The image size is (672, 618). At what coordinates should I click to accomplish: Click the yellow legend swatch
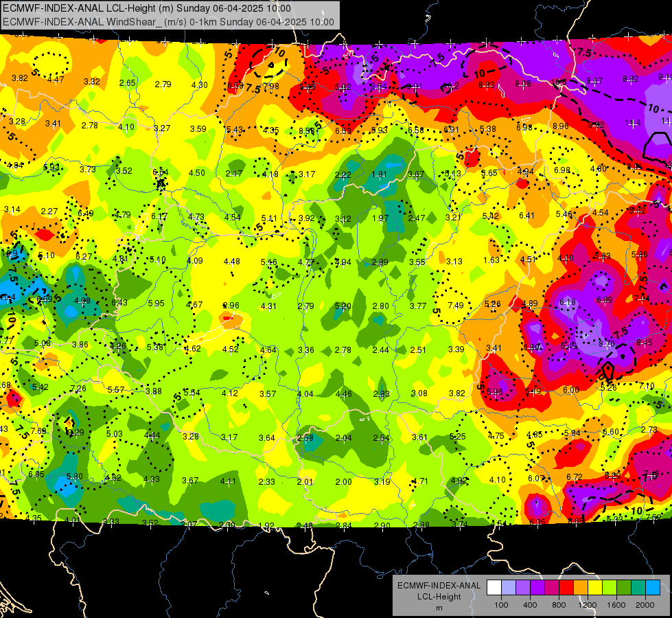coord(595,588)
